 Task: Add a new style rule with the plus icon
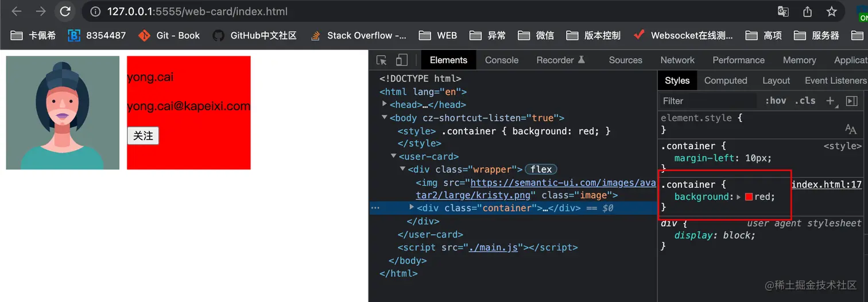[x=830, y=100]
